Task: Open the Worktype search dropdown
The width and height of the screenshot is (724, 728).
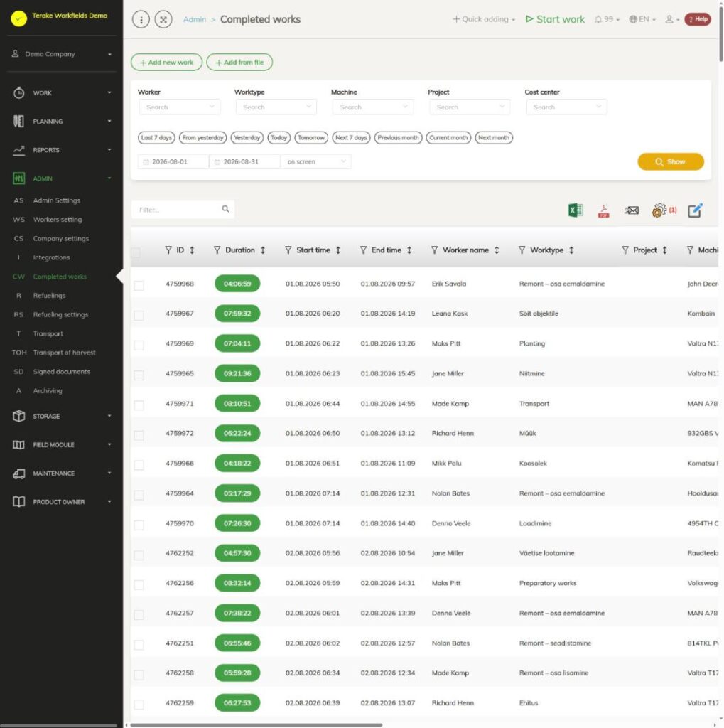Action: tap(276, 107)
